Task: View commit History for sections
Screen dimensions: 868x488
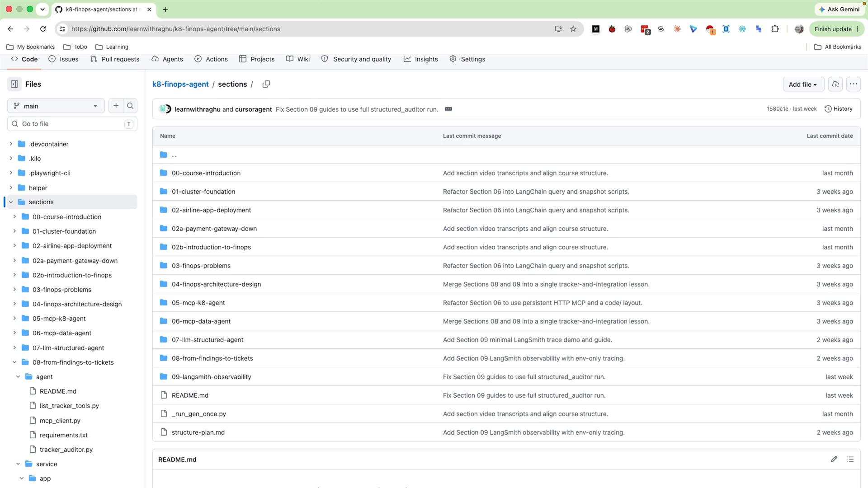Action: pyautogui.click(x=839, y=109)
